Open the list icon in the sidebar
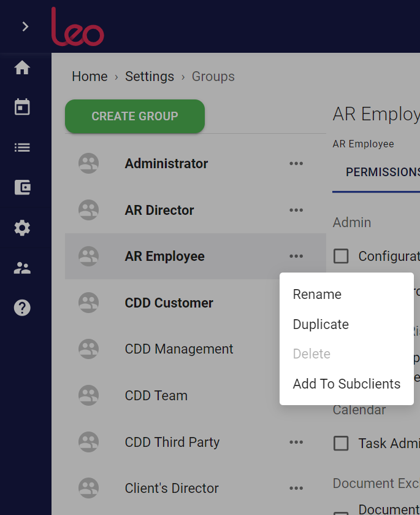The width and height of the screenshot is (420, 515). click(22, 147)
